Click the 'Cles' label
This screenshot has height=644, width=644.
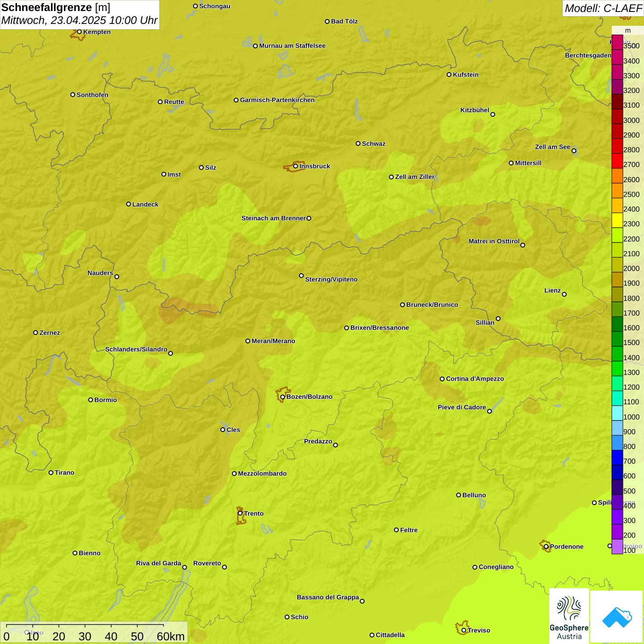(233, 430)
